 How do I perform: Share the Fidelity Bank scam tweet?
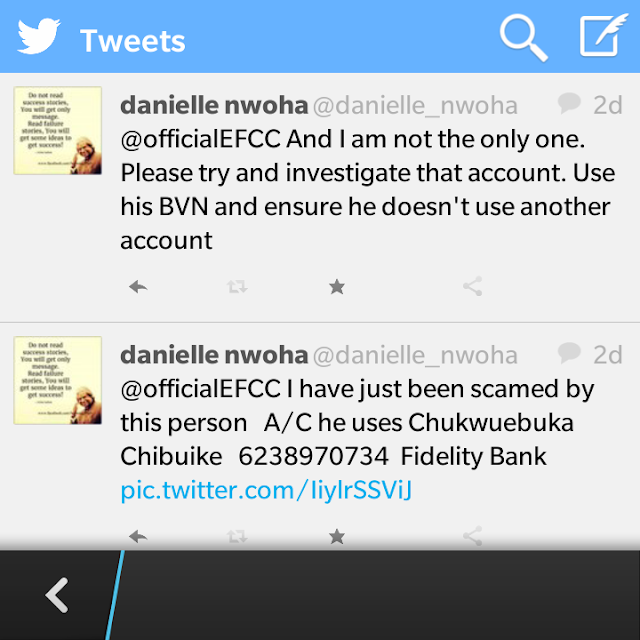473,536
